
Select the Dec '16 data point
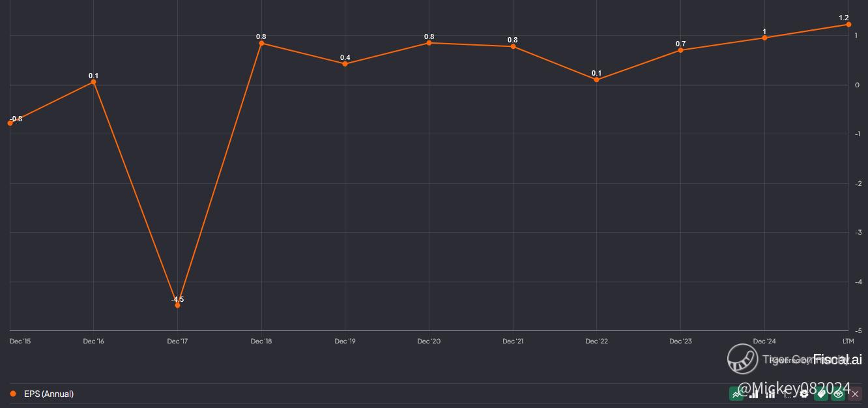point(93,82)
